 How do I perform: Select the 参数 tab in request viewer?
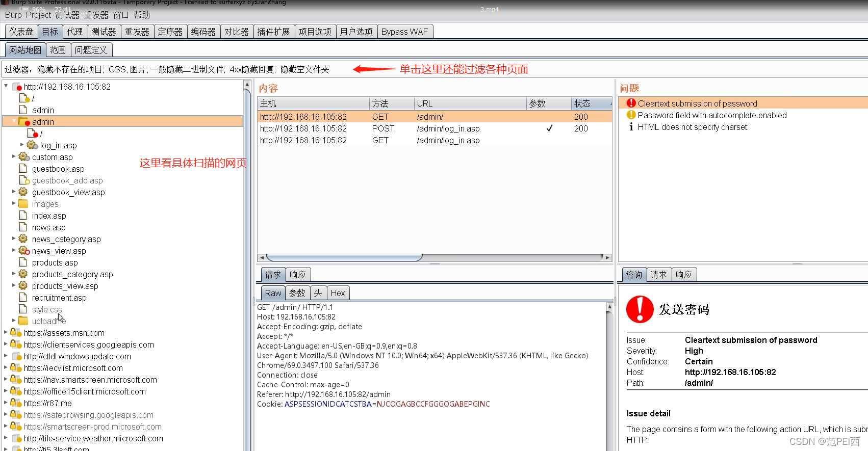point(297,293)
